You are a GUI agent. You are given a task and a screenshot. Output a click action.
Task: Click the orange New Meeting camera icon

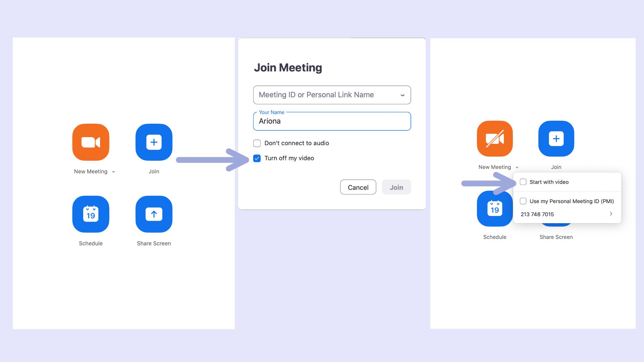click(91, 142)
